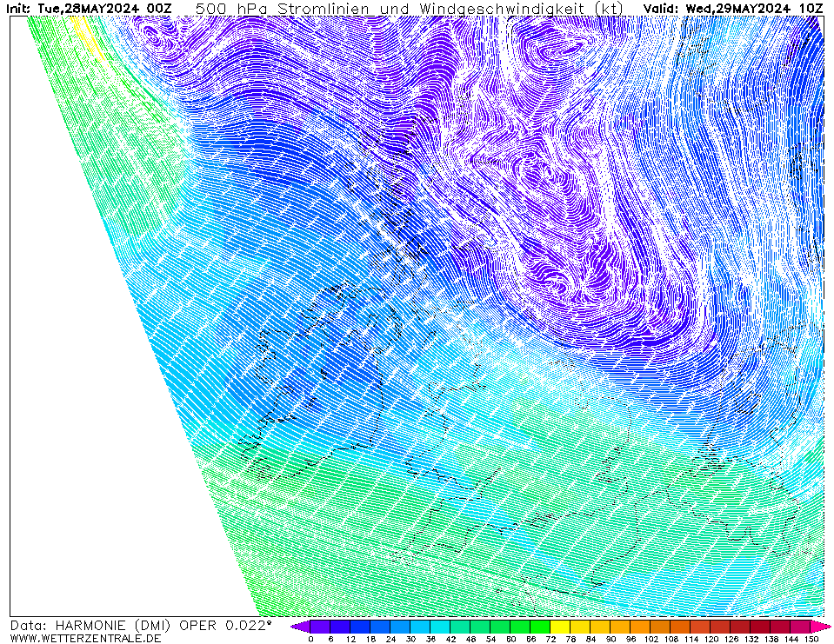Click the scale label '72'
The height and width of the screenshot is (644, 834).
click(551, 639)
